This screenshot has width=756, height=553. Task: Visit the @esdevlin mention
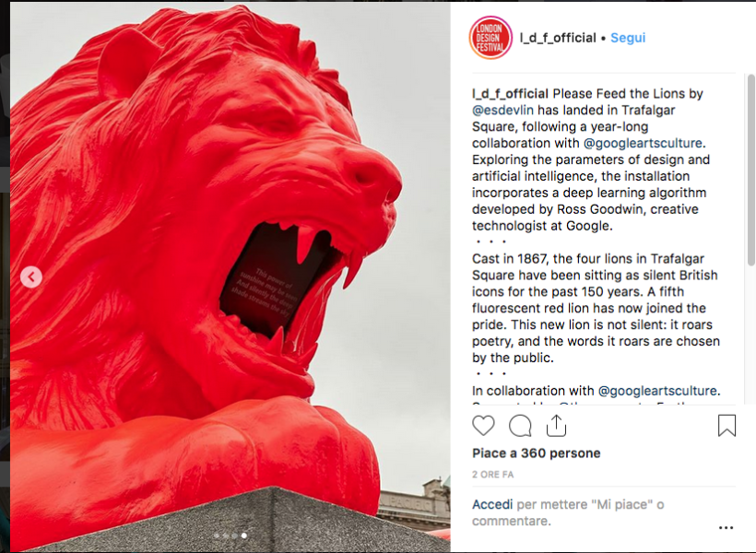502,110
